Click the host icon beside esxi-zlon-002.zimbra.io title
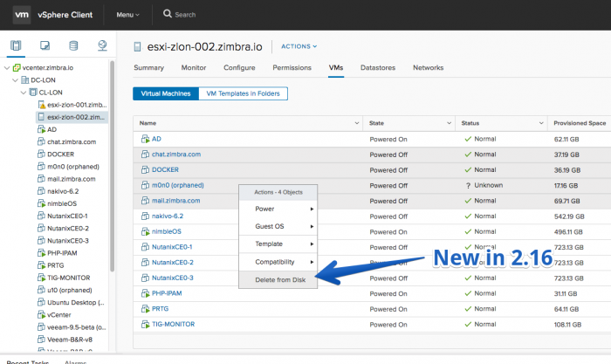611x364 pixels. (137, 47)
